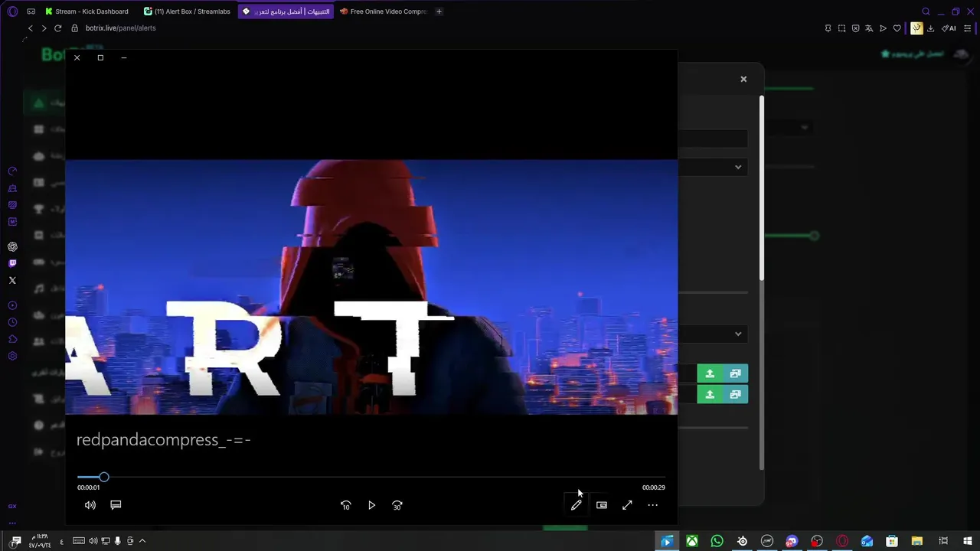Skip forward 30 seconds in video
The width and height of the screenshot is (980, 551).
point(397,505)
